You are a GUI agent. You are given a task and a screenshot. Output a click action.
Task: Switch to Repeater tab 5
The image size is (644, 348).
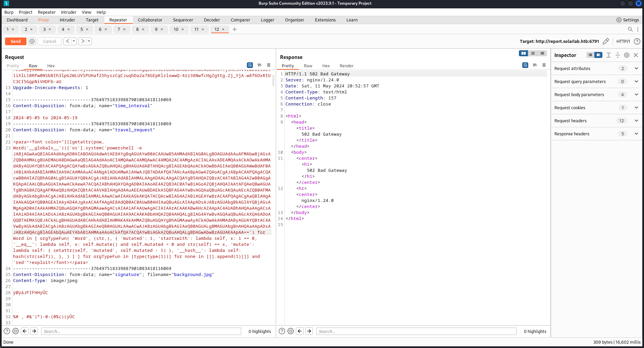82,29
